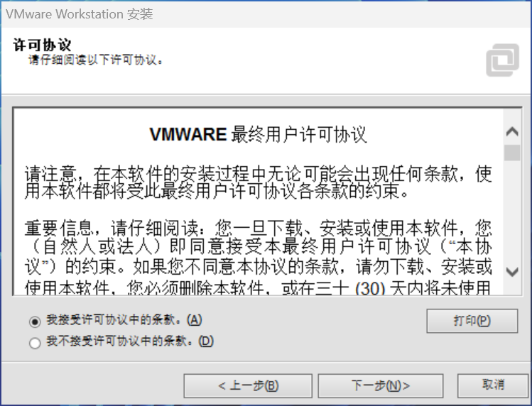Click scrollbar track below the thumb

[512, 212]
